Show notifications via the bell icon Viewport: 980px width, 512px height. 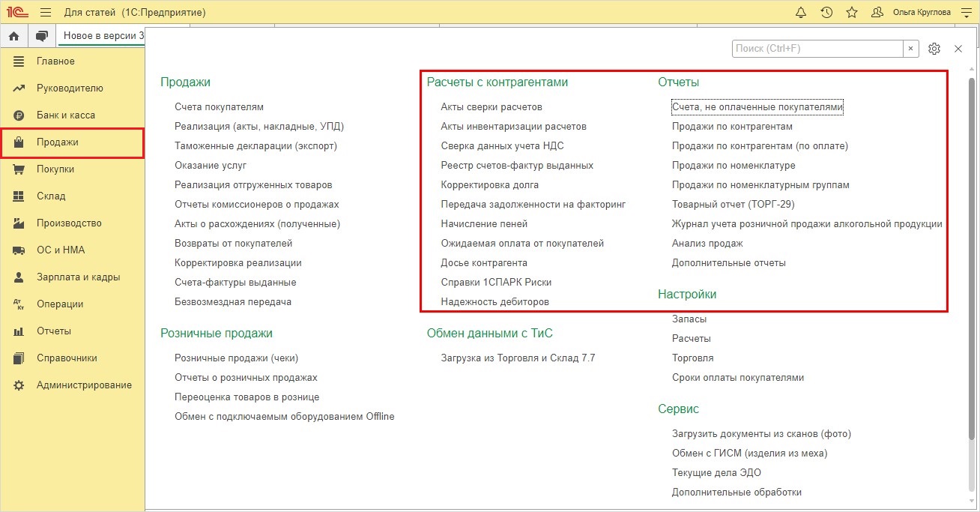coord(801,13)
